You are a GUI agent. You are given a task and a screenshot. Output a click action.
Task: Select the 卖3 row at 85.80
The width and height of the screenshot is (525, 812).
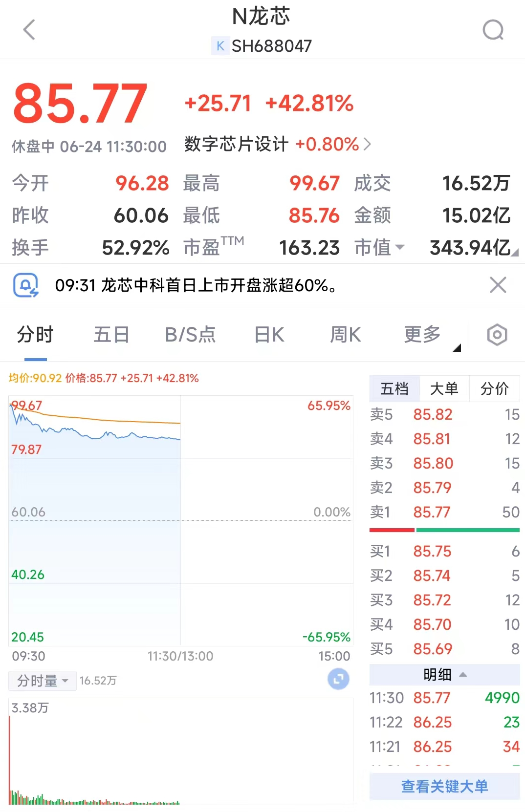pos(444,463)
